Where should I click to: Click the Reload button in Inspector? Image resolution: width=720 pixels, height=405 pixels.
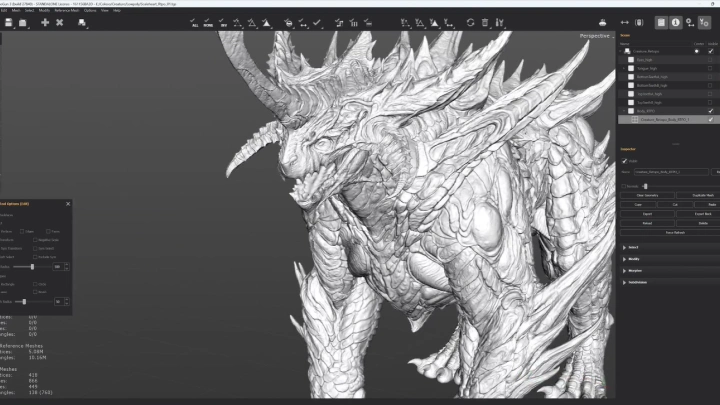click(647, 223)
